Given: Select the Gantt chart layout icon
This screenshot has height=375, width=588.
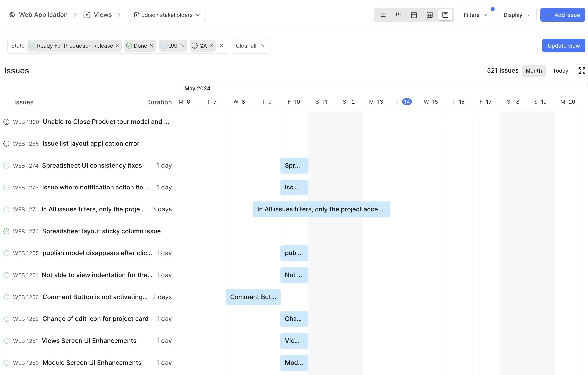Looking at the screenshot, I should tap(445, 15).
